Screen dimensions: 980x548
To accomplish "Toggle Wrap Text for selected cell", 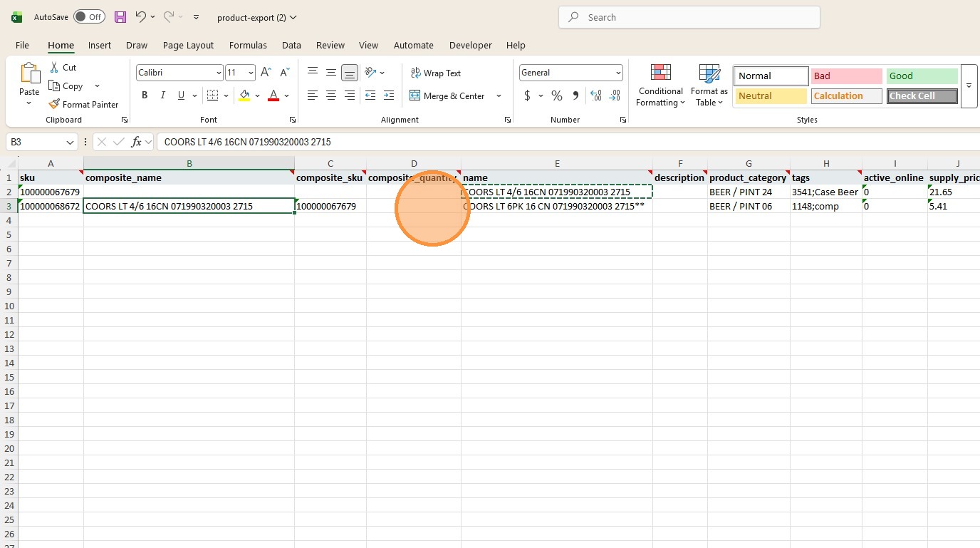I will tap(436, 73).
